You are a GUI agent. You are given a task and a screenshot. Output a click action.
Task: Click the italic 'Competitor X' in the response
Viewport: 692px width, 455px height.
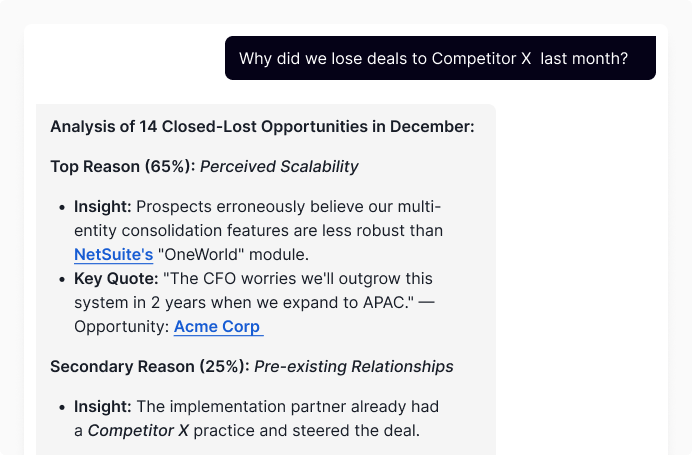[x=138, y=431]
